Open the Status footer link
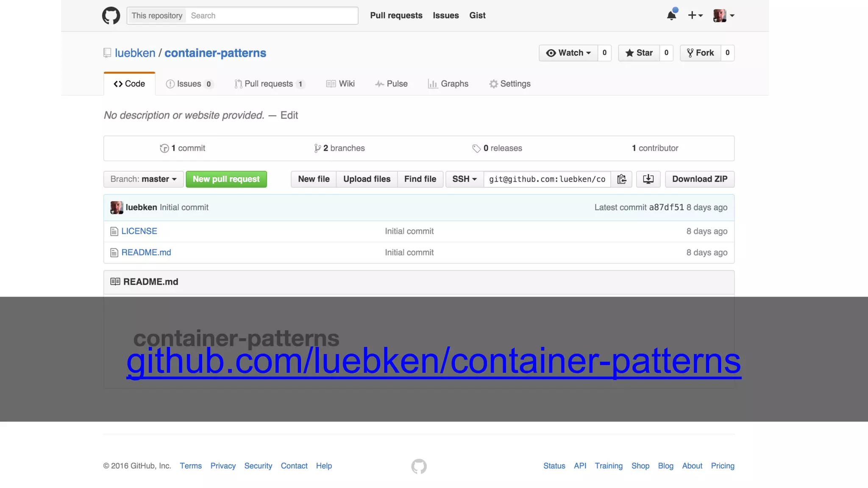The width and height of the screenshot is (868, 488). pos(554,466)
